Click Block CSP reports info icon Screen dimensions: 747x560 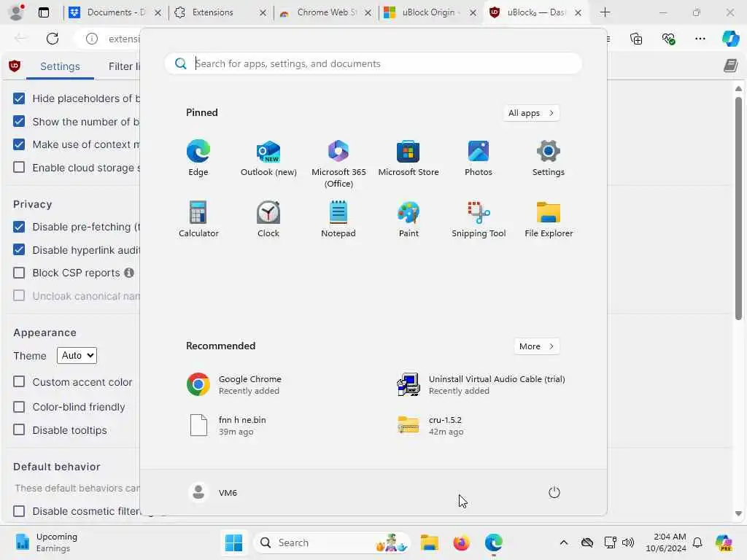(x=128, y=273)
